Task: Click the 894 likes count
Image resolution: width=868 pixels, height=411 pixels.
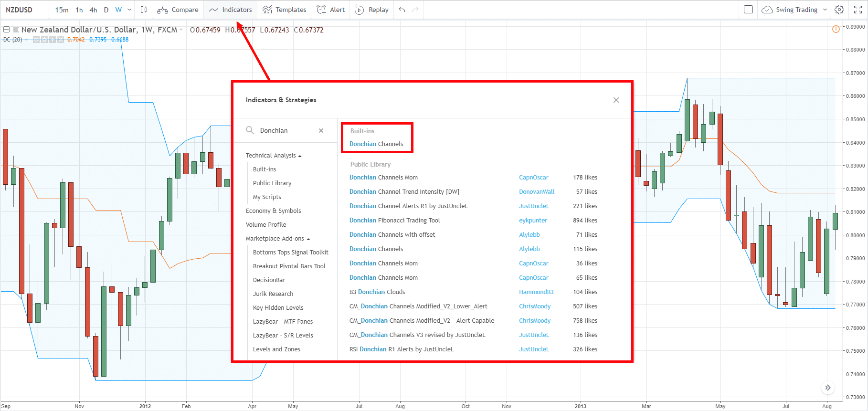Action: 585,220
